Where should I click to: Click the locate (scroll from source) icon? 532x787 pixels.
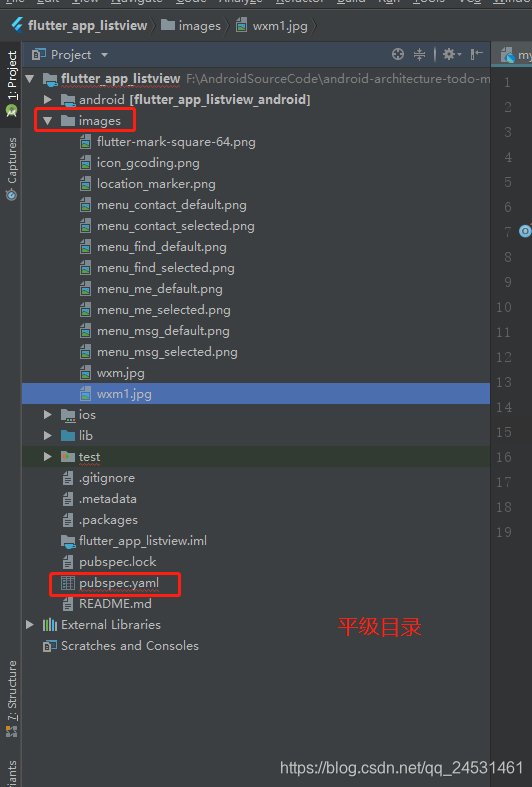(397, 54)
